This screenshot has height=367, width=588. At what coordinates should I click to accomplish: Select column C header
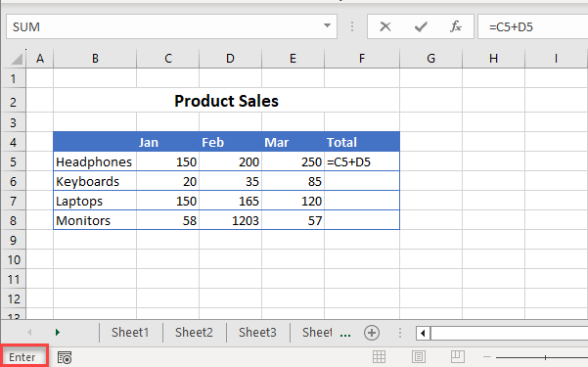(168, 59)
